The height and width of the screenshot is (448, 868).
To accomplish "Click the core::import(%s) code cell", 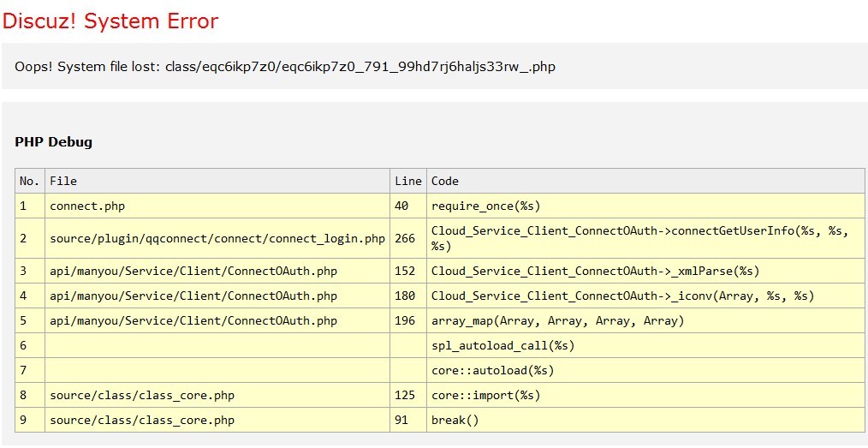I will pyautogui.click(x=485, y=395).
